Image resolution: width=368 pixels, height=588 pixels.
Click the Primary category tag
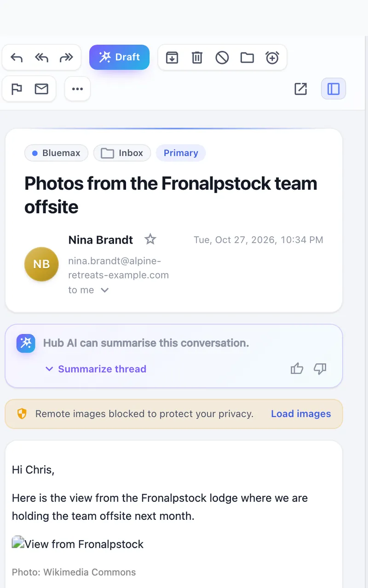pyautogui.click(x=181, y=153)
